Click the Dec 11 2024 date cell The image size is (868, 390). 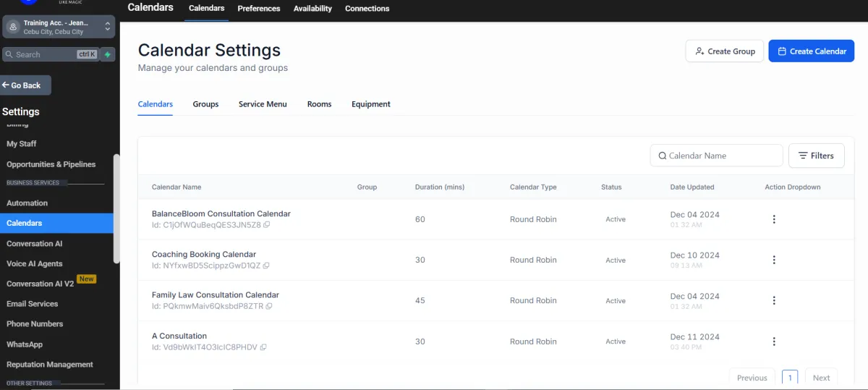695,337
